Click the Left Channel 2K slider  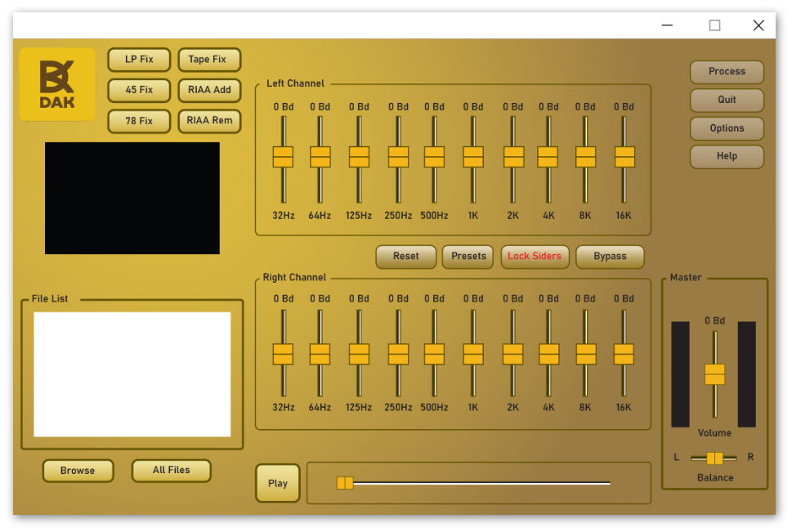pyautogui.click(x=513, y=157)
